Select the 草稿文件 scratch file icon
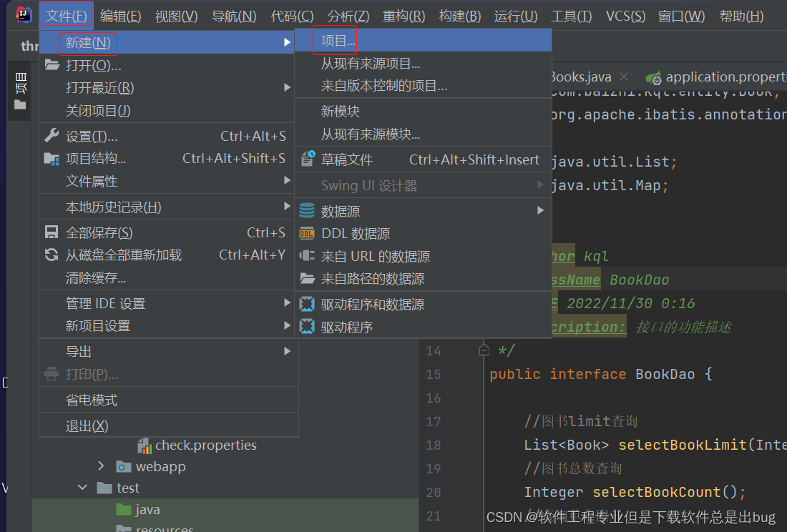This screenshot has width=787, height=532. coord(308,159)
